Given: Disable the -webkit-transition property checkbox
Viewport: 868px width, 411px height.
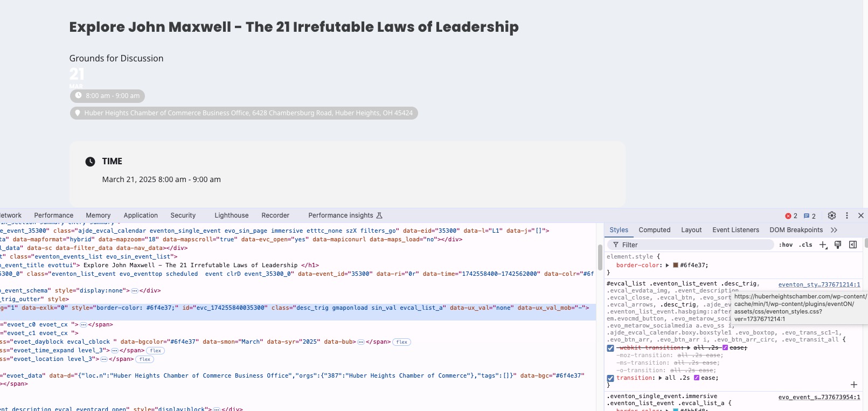Looking at the screenshot, I should pos(610,348).
